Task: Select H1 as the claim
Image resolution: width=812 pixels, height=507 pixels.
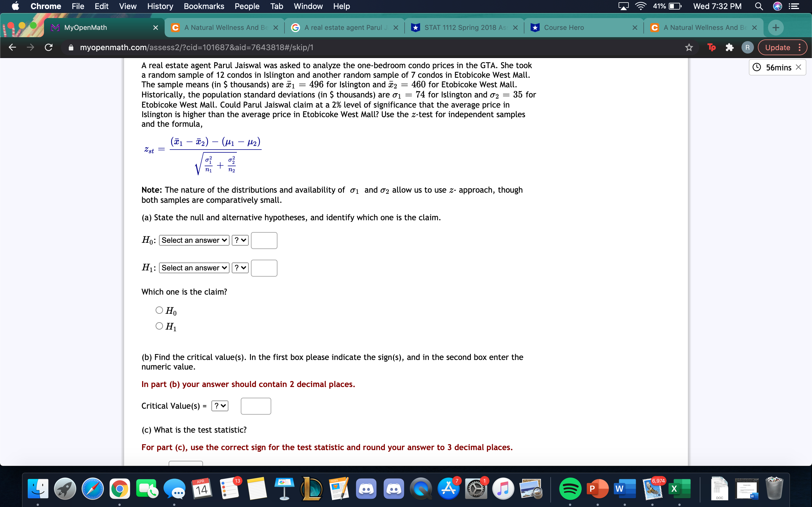Action: (159, 326)
